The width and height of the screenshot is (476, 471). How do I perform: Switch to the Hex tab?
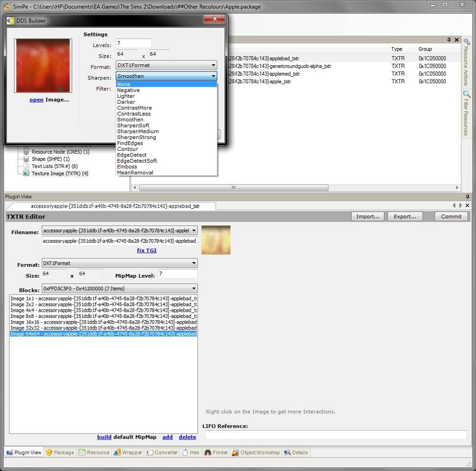(x=190, y=452)
